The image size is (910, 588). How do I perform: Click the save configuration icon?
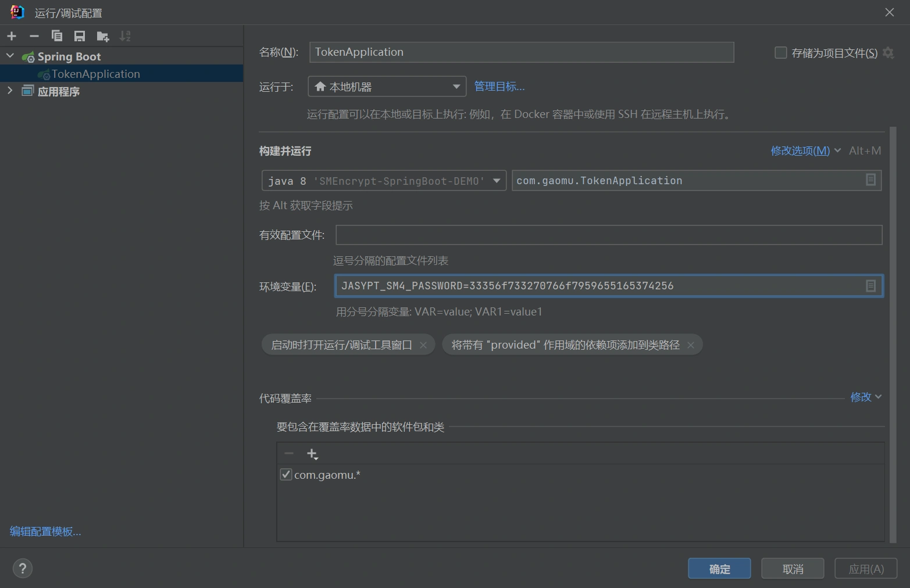click(x=80, y=36)
